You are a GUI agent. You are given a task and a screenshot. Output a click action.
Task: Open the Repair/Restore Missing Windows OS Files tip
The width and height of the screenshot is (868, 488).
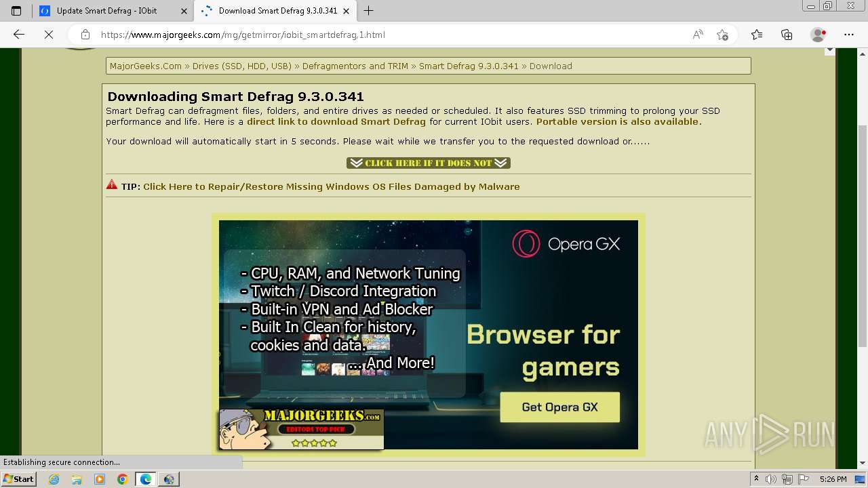(332, 187)
